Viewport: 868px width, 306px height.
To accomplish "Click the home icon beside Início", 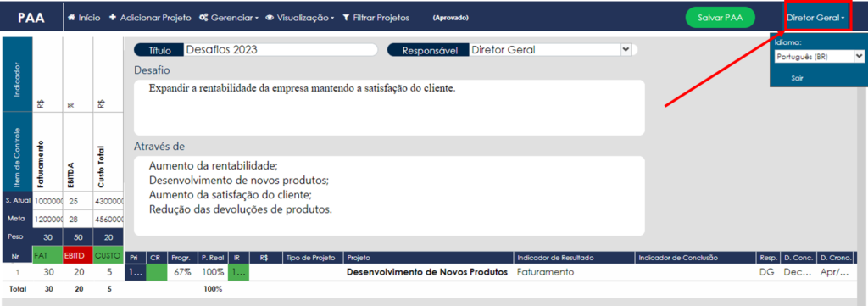I will tap(71, 18).
